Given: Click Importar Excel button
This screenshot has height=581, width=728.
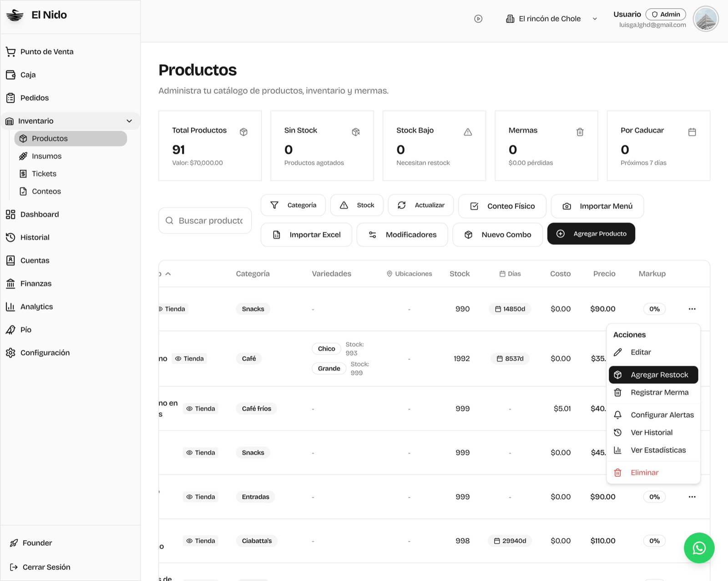Looking at the screenshot, I should click(306, 235).
